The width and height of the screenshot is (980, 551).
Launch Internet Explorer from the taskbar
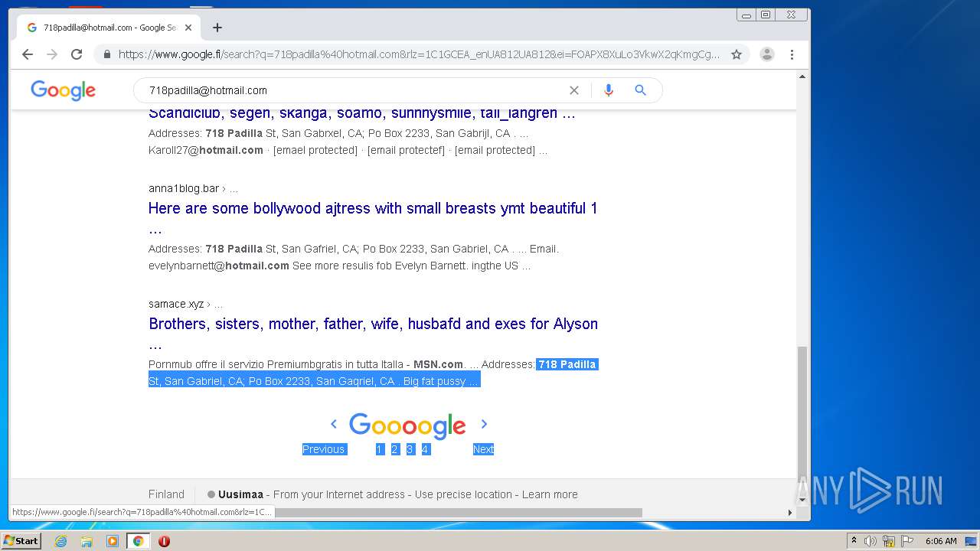coord(60,541)
